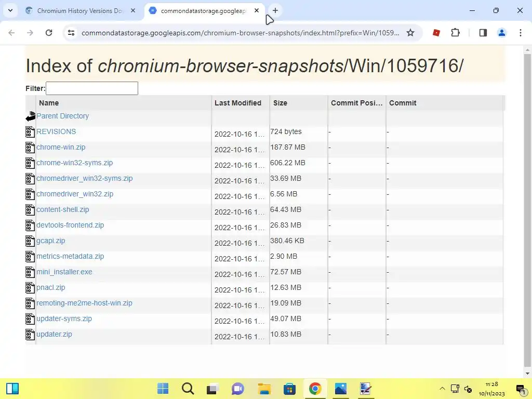This screenshot has width=532, height=399.
Task: Open the Photos app on taskbar
Action: coord(341,389)
